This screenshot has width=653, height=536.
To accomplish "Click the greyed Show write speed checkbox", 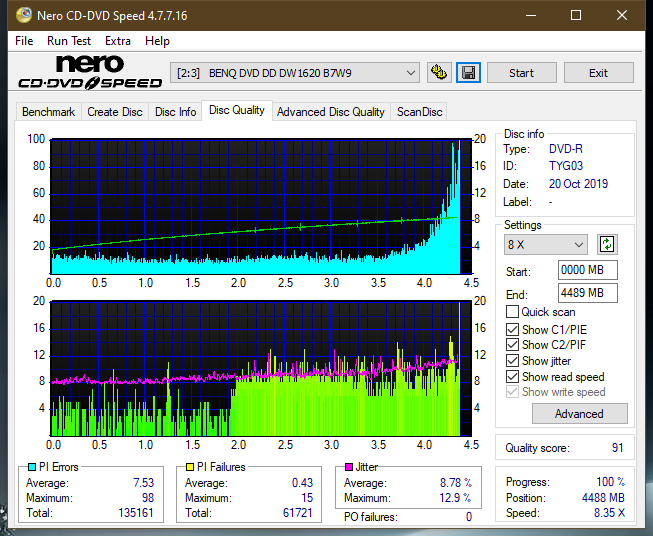I will (512, 392).
